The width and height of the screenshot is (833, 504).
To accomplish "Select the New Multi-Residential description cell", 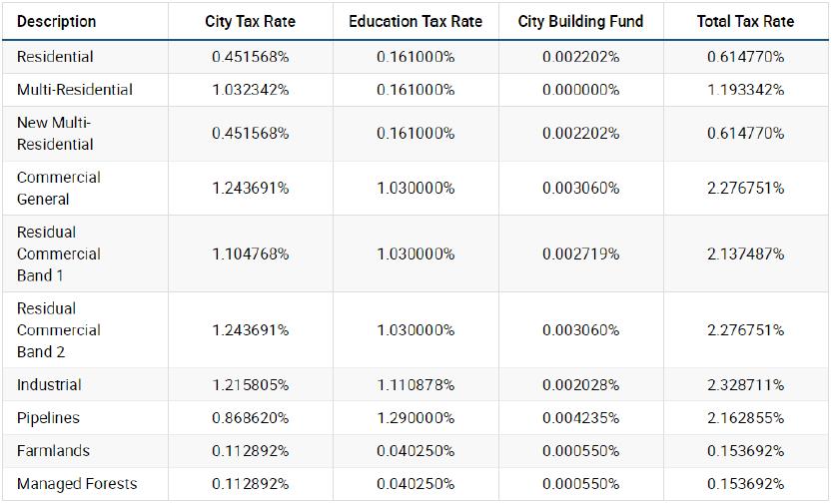I will click(56, 134).
